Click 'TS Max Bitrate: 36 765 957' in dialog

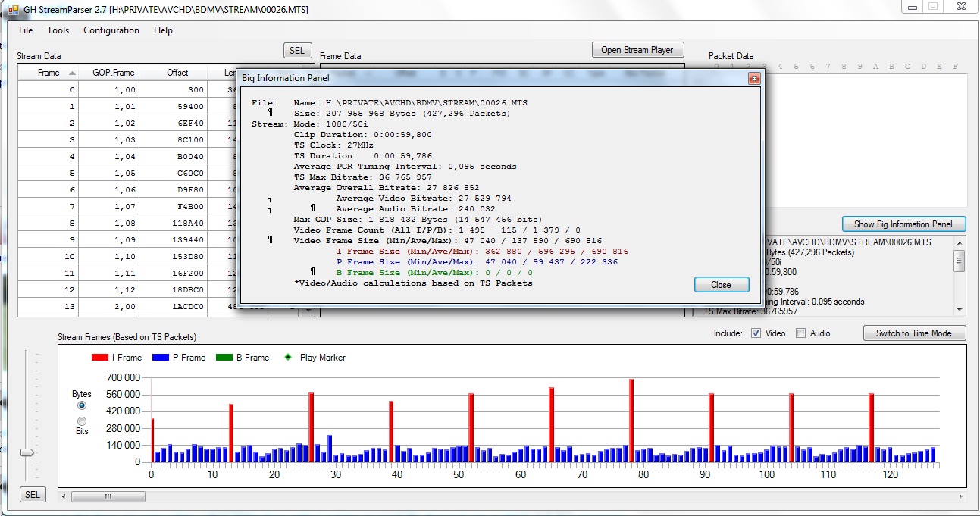pyautogui.click(x=363, y=177)
